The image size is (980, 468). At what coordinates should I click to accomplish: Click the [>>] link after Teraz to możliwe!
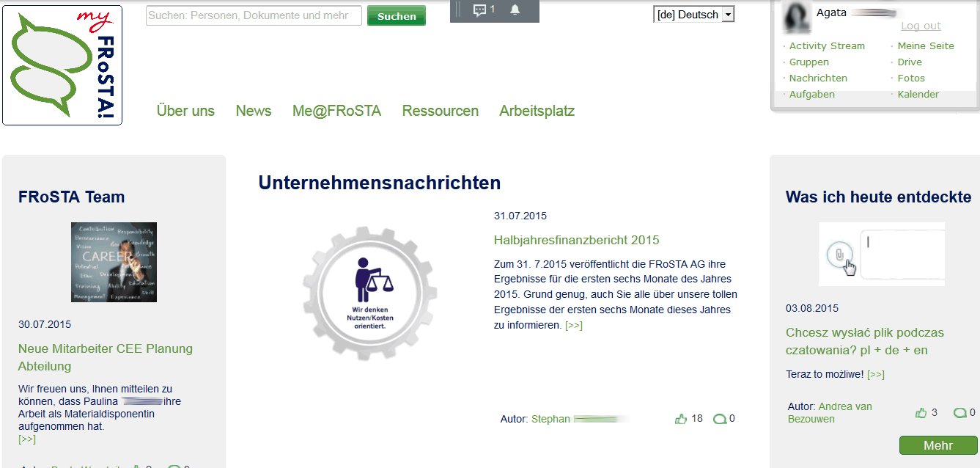tap(876, 374)
